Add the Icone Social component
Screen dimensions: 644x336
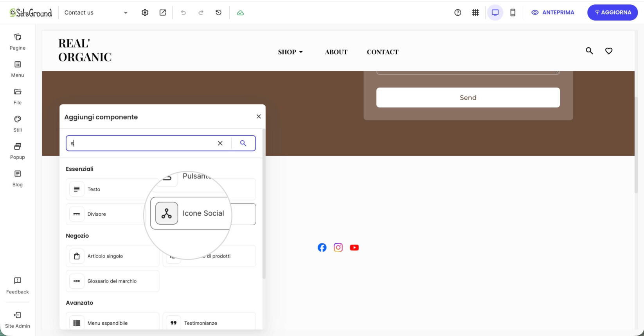(x=203, y=213)
